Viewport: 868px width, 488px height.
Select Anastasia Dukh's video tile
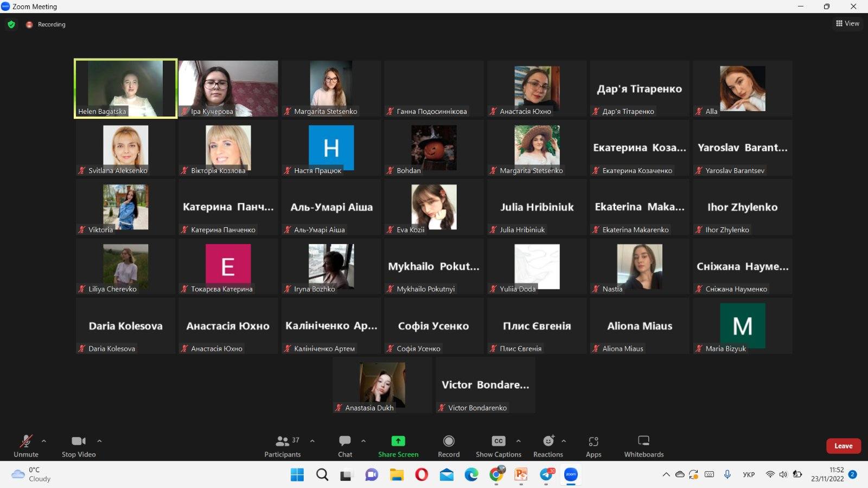click(382, 385)
